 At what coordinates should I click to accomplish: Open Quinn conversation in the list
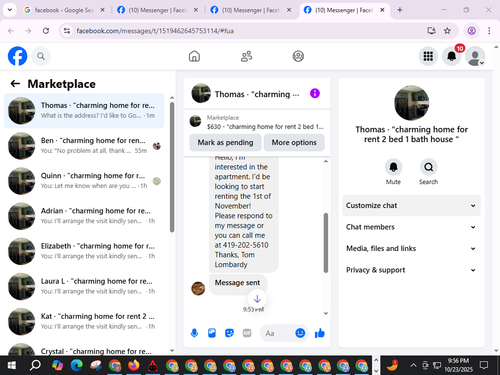point(84,181)
